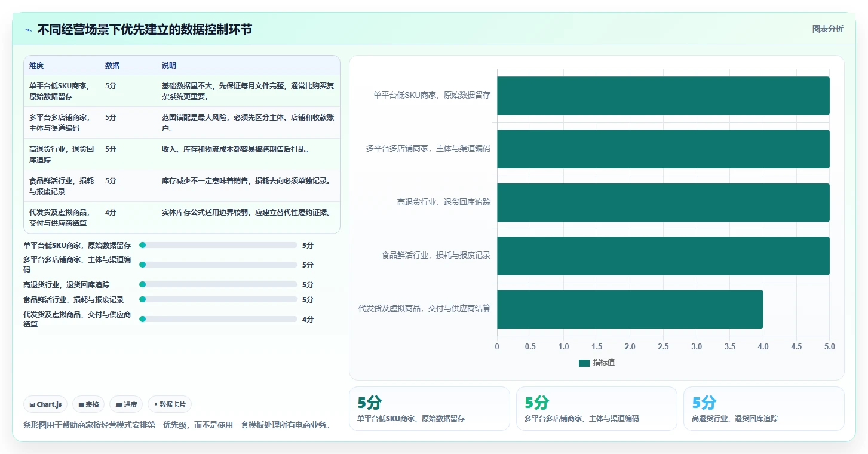Click progress label 高退货行业，退货回库追踪
This screenshot has width=868, height=454.
(66, 285)
